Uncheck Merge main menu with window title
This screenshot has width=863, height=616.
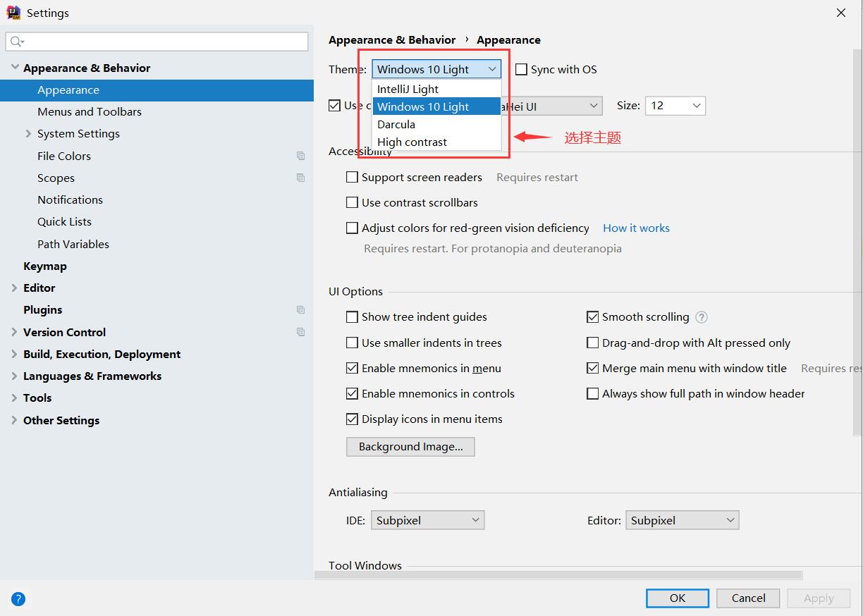(592, 368)
